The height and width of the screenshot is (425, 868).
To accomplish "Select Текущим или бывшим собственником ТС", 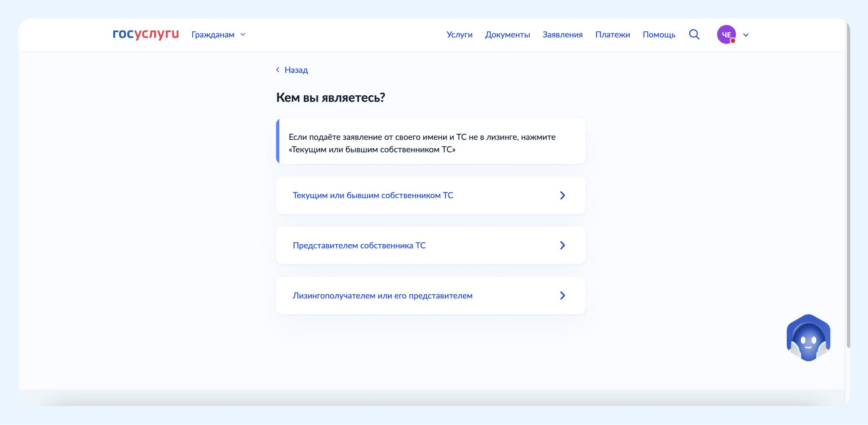I will (x=373, y=196).
